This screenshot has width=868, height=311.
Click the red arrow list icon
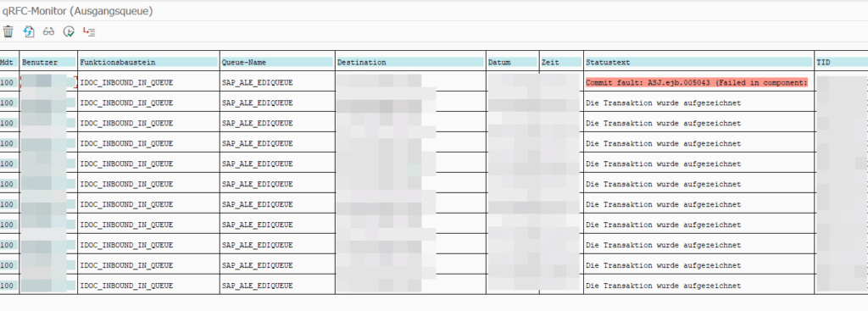pos(89,32)
